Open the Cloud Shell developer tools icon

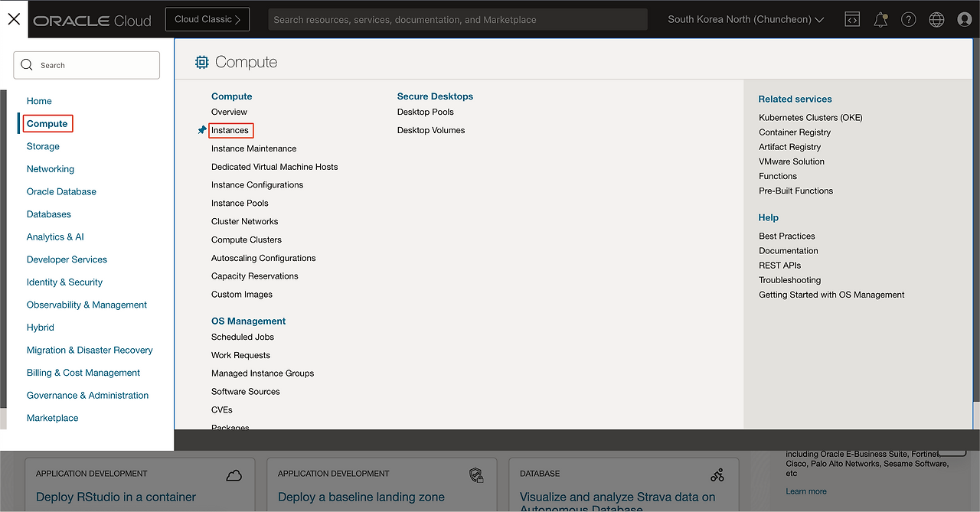pyautogui.click(x=852, y=20)
